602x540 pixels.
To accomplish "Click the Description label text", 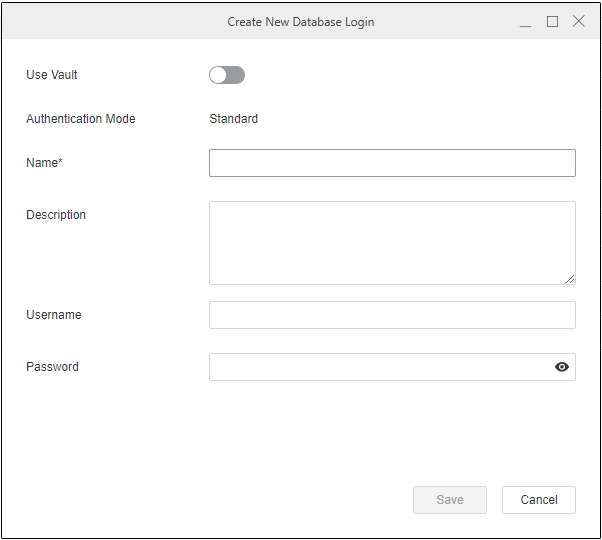I will click(x=56, y=215).
